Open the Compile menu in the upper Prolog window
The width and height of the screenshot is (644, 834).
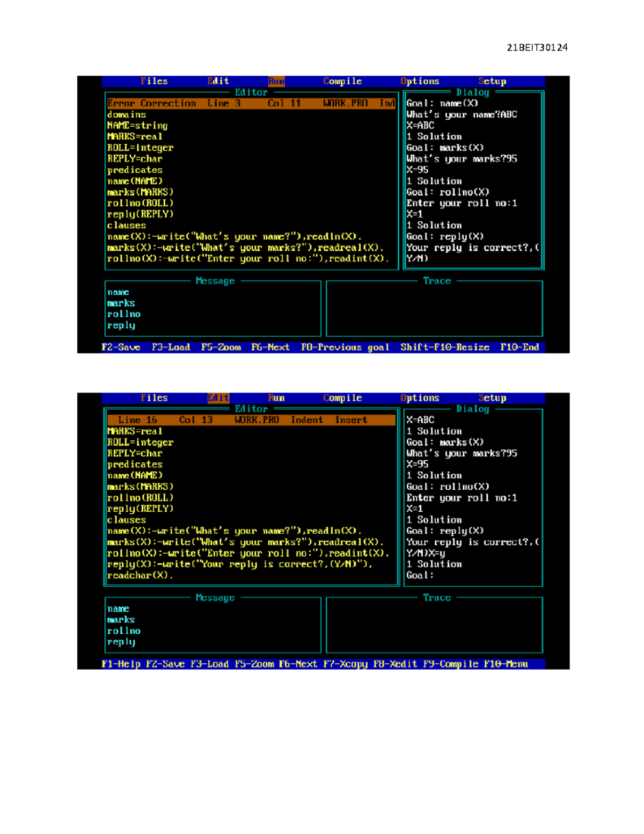click(x=342, y=81)
